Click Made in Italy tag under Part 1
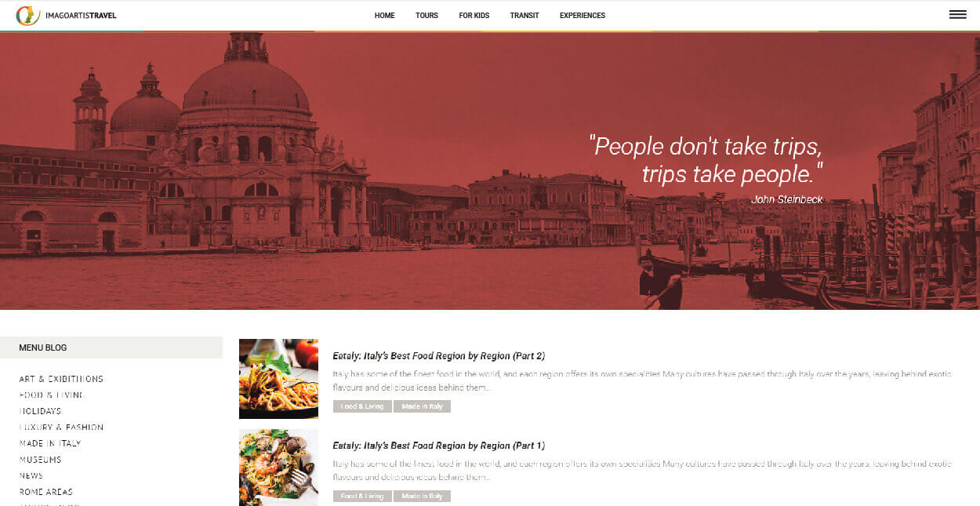Image resolution: width=980 pixels, height=506 pixels. click(x=422, y=497)
